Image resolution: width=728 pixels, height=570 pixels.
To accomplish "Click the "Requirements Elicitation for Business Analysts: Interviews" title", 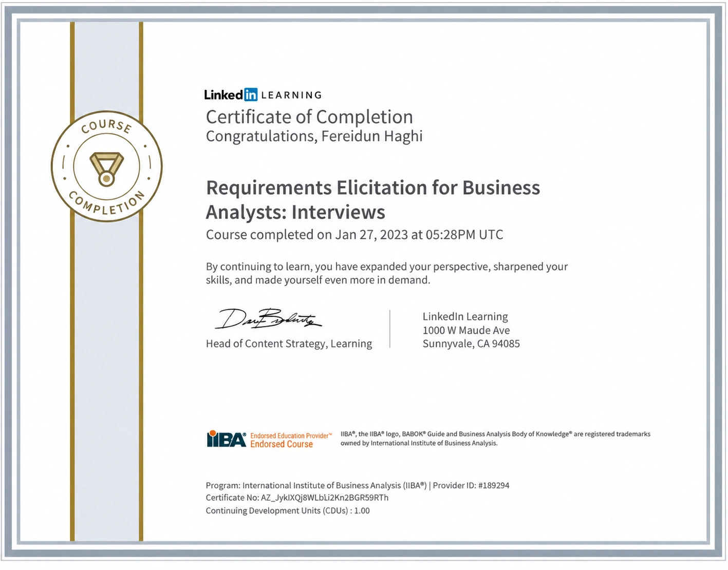I will (373, 200).
